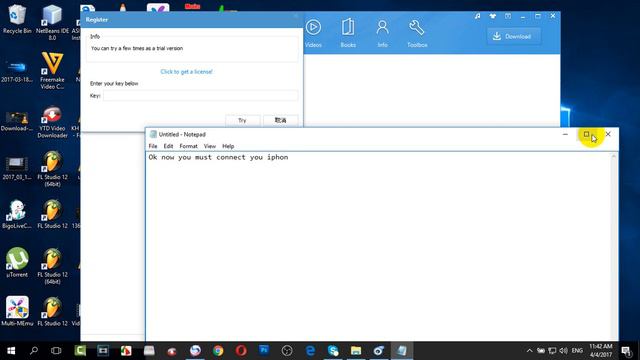Open Microsoft Edge from the taskbar
The width and height of the screenshot is (640, 360).
coord(310,351)
